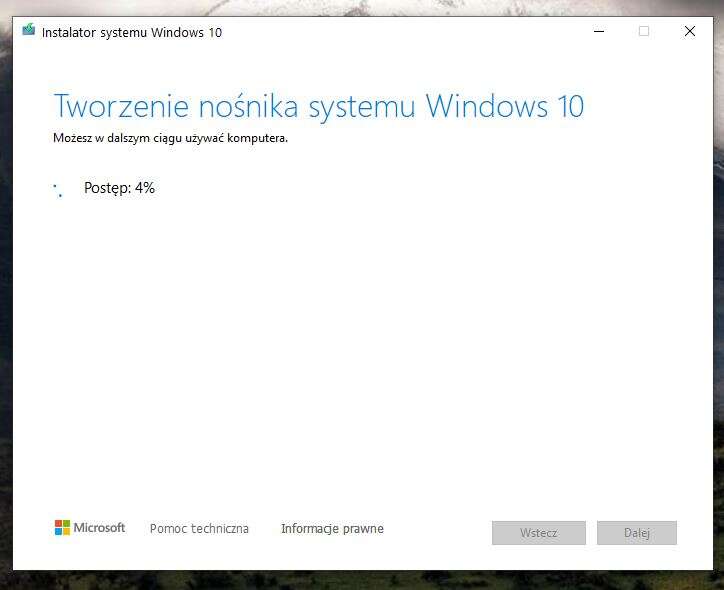The width and height of the screenshot is (724, 590).
Task: Click the Microsoft four-color square logo
Action: (62, 528)
